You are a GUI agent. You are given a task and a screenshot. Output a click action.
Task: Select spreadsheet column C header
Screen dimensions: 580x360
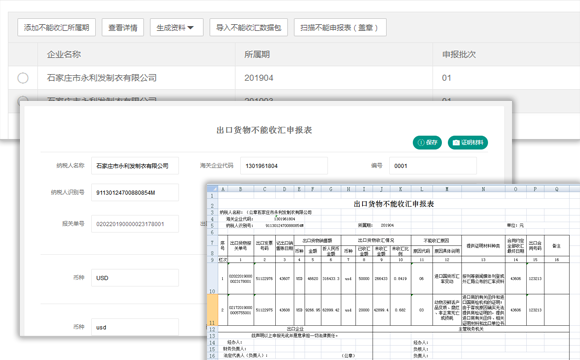[x=264, y=189]
